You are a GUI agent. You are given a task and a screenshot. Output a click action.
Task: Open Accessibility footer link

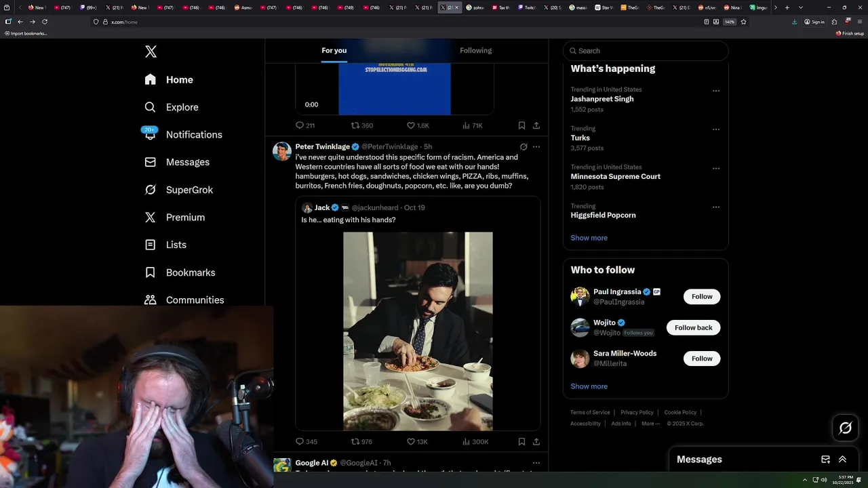[585, 424]
